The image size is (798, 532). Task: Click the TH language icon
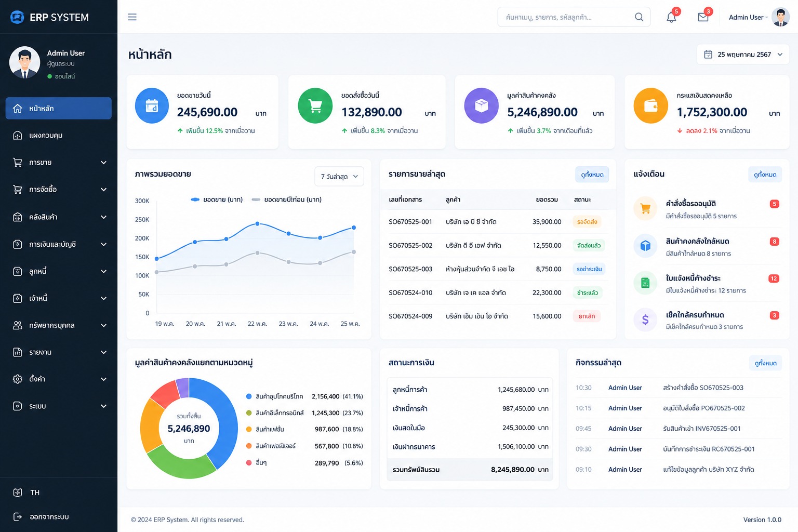click(18, 493)
